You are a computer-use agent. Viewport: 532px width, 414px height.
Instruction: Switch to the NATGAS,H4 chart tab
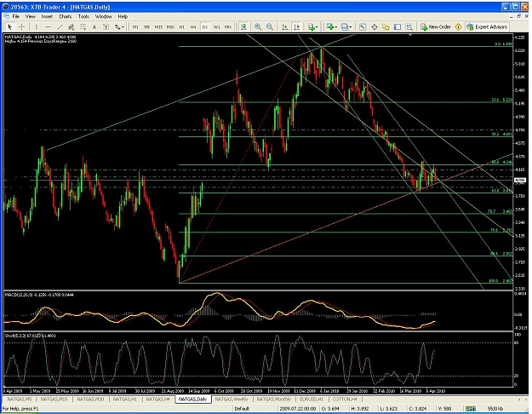tap(157, 400)
